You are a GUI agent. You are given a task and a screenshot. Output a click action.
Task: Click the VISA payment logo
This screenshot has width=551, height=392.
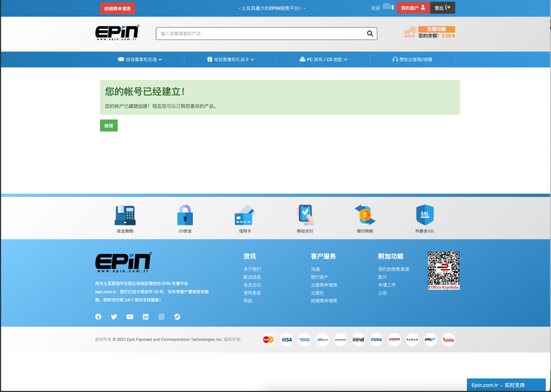[286, 339]
